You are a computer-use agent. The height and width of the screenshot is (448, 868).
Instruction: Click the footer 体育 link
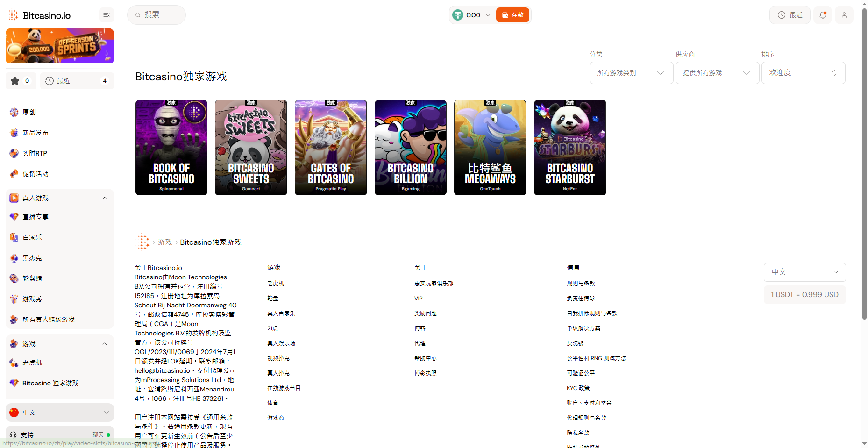pyautogui.click(x=273, y=403)
